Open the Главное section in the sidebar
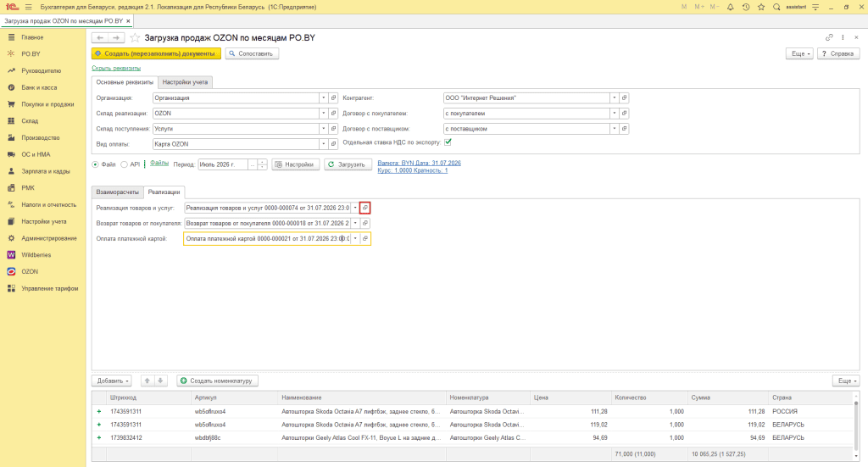Image resolution: width=868 pixels, height=467 pixels. tap(32, 37)
